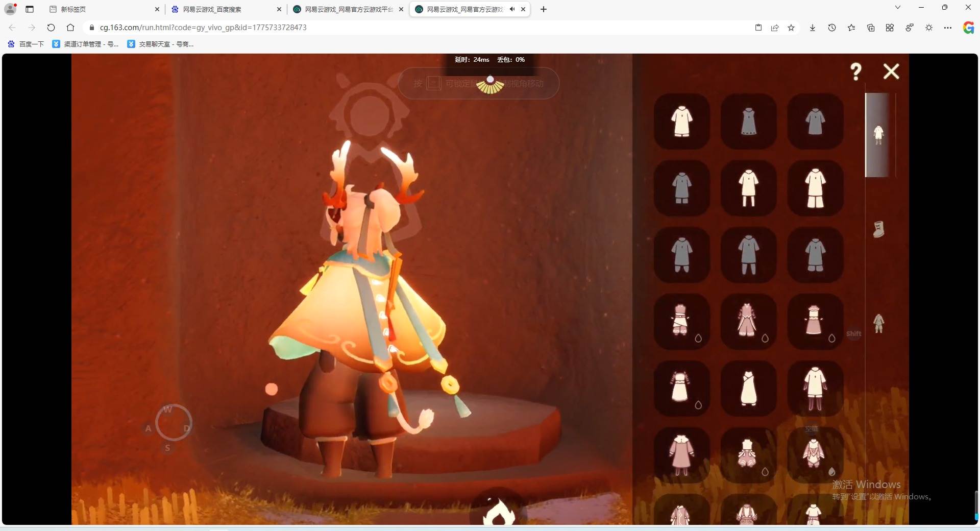Image resolution: width=980 pixels, height=531 pixels.
Task: Open the game help question mark
Action: [856, 71]
